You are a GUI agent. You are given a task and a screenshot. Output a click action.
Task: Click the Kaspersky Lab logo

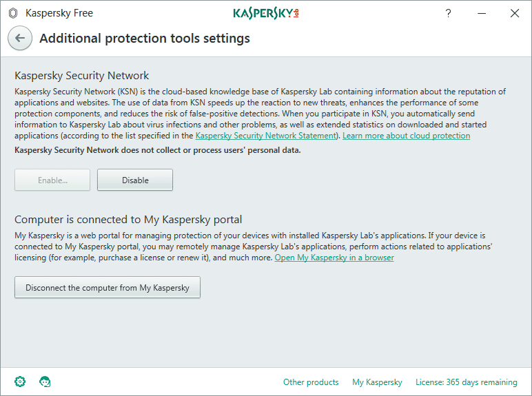click(266, 13)
